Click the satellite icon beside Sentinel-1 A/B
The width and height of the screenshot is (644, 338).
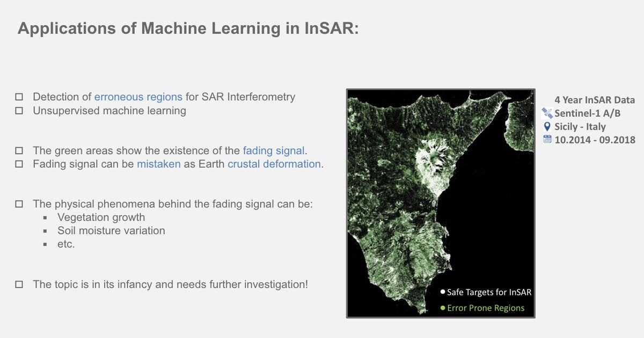(x=547, y=113)
